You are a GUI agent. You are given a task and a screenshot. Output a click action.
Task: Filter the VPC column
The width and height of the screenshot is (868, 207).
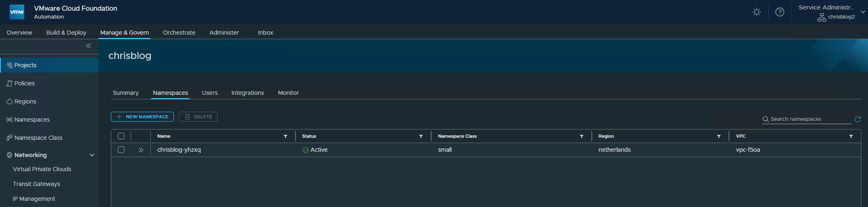point(851,136)
